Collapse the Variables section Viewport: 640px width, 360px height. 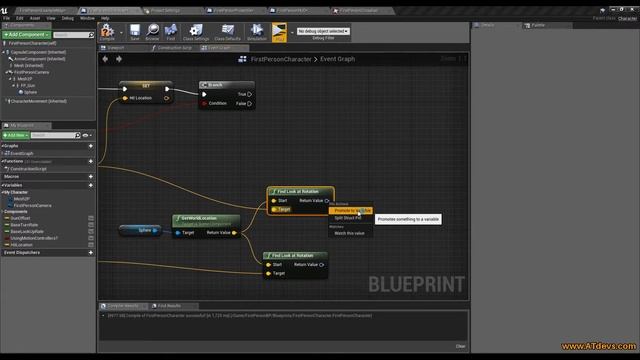click(2, 185)
